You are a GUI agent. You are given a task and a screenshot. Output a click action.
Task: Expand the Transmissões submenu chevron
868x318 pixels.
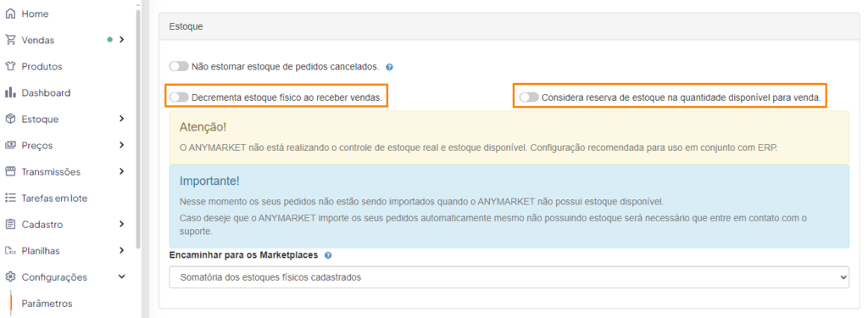pos(122,171)
